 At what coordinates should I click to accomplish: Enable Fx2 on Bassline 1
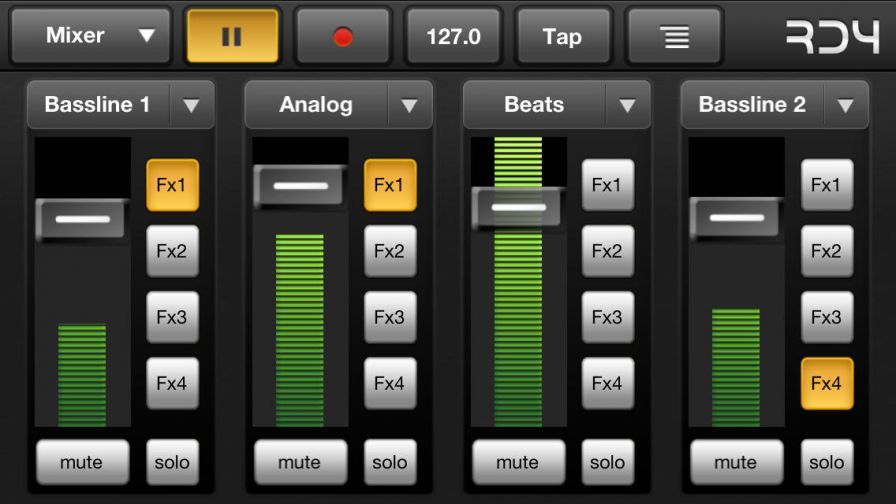172,251
